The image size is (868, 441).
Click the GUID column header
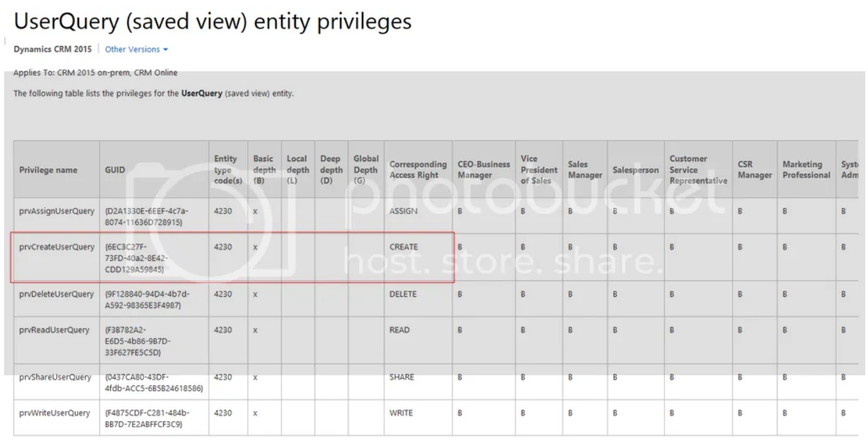pos(115,170)
